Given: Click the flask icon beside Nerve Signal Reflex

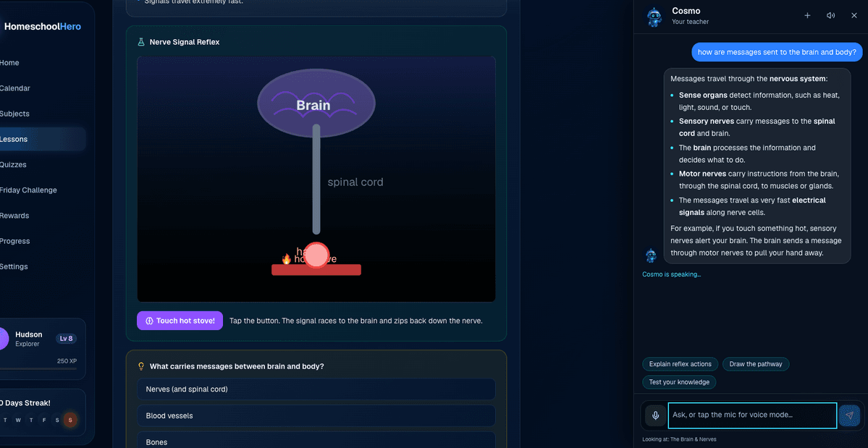Looking at the screenshot, I should pos(141,42).
